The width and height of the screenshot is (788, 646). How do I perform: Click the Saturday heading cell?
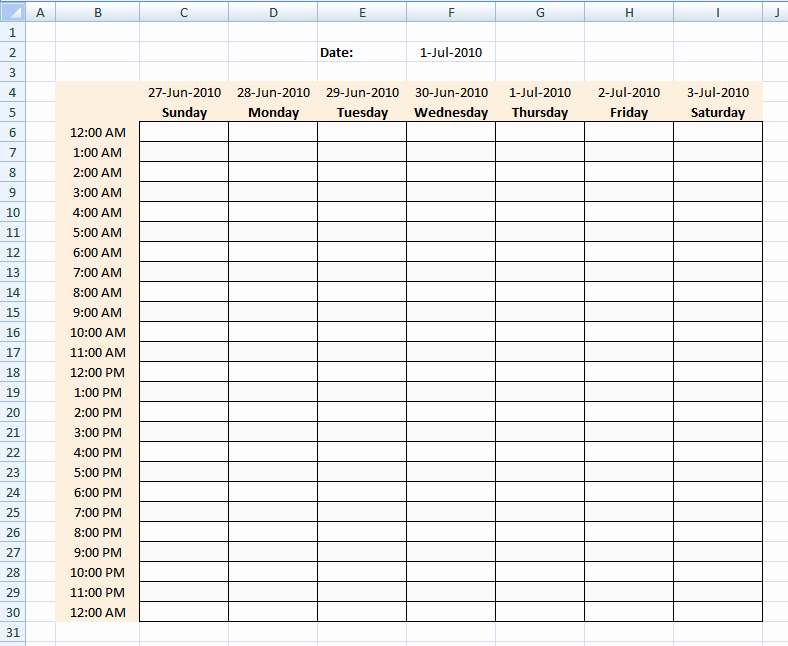point(718,112)
